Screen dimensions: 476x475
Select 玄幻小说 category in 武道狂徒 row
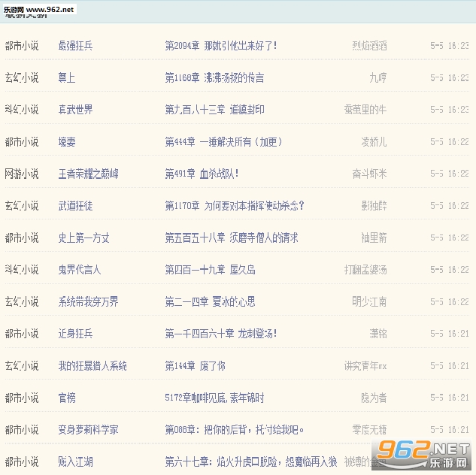22,206
